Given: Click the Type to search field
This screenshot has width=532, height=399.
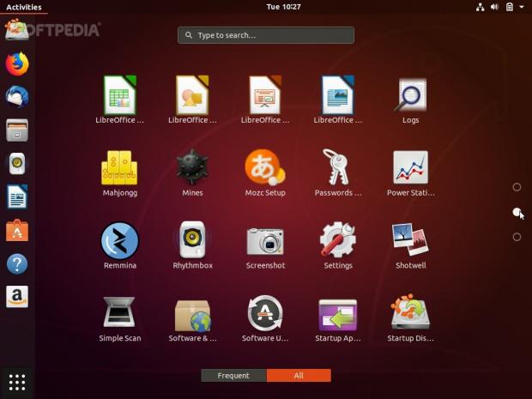Looking at the screenshot, I should click(266, 35).
